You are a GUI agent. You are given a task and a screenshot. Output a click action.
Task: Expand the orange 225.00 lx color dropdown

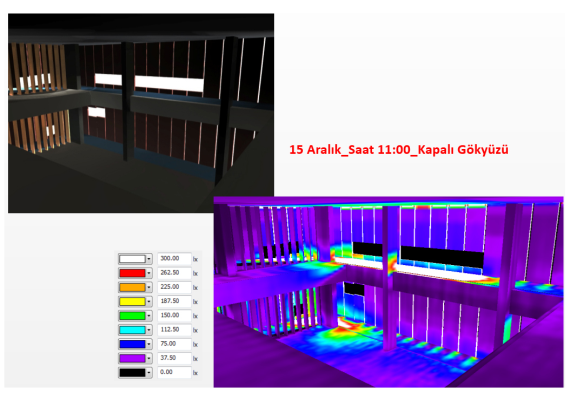click(149, 287)
